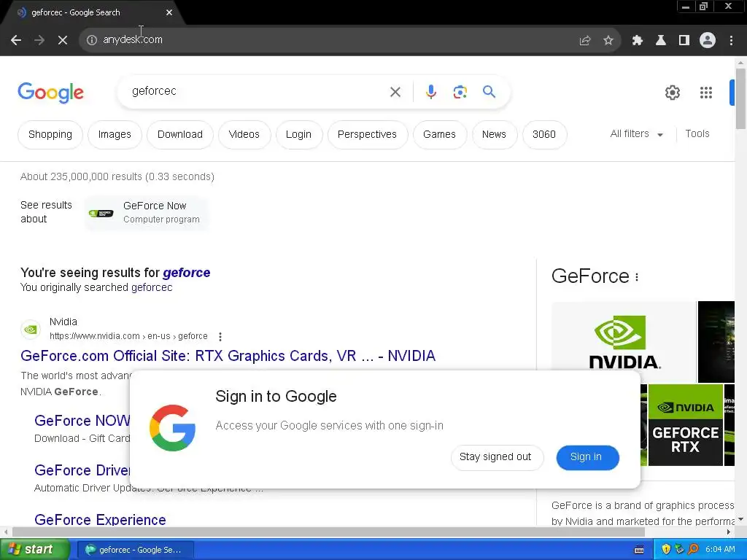Start voice search with the microphone

(x=430, y=92)
